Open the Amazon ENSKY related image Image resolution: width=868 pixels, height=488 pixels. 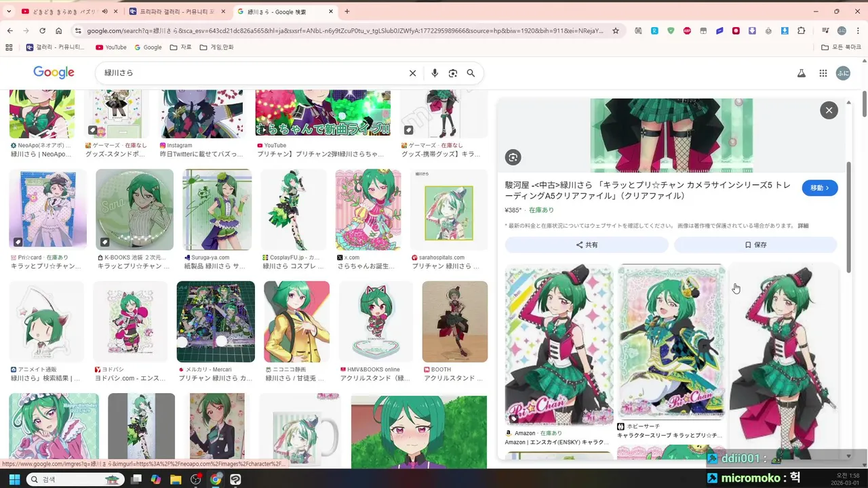(559, 345)
